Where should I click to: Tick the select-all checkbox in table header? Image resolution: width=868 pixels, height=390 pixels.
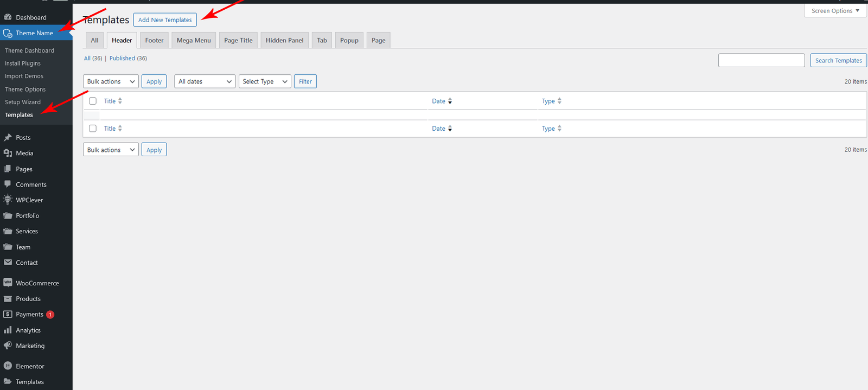93,101
